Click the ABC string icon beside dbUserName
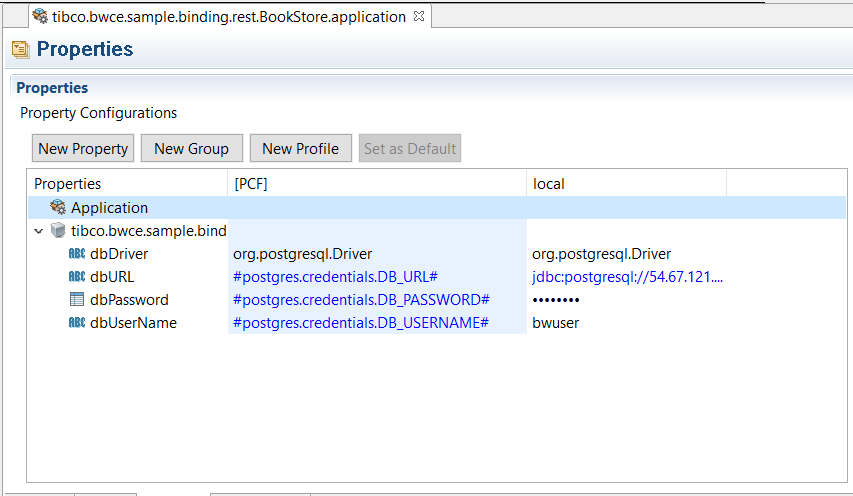 click(77, 323)
